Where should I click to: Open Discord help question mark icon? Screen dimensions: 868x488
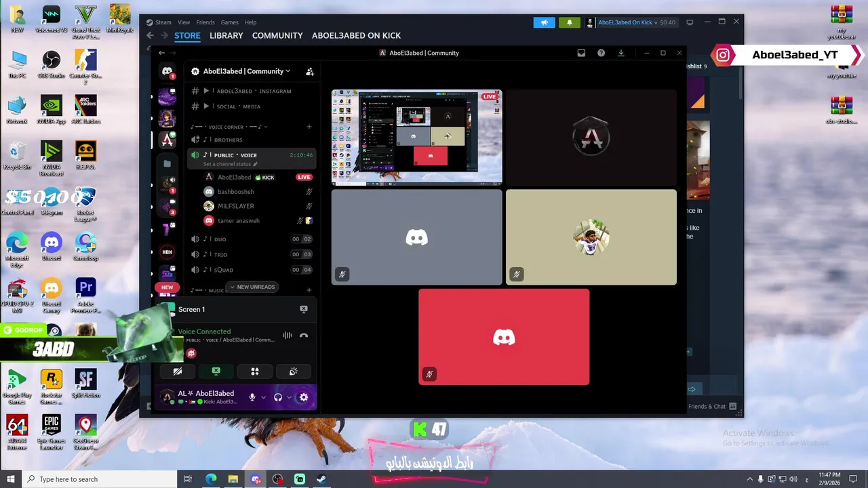(601, 53)
